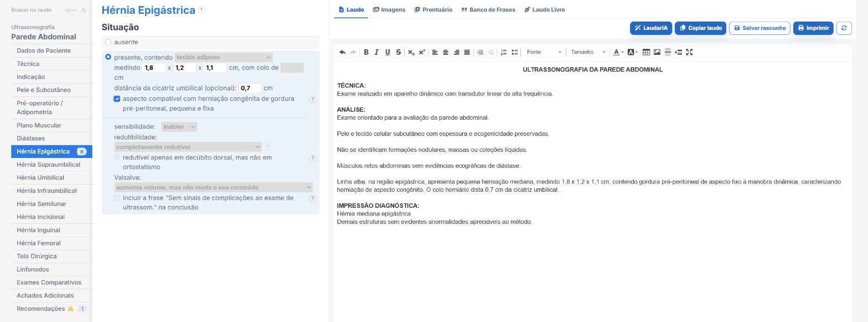Toggle 'incluir a frase Sem sinais' checkbox

tap(117, 198)
